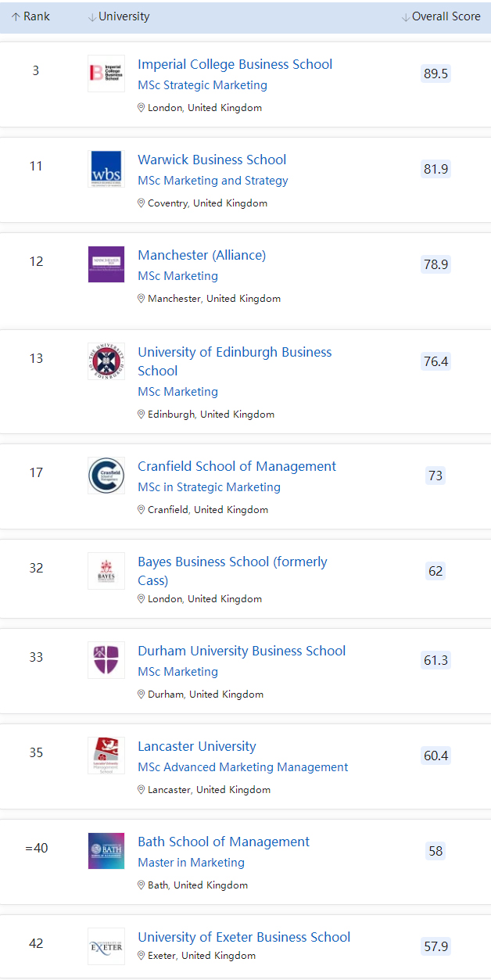Sort the table by Rank column
This screenshot has width=491, height=980.
[30, 16]
